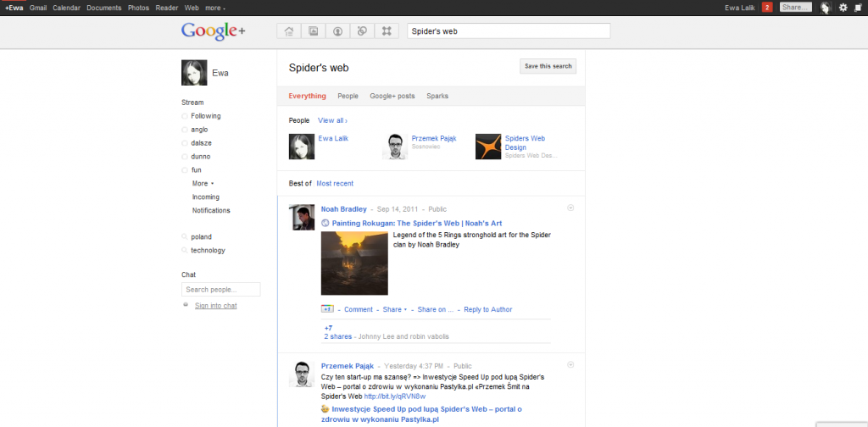This screenshot has height=427, width=868.
Task: Open Documents from the top bar
Action: point(104,8)
